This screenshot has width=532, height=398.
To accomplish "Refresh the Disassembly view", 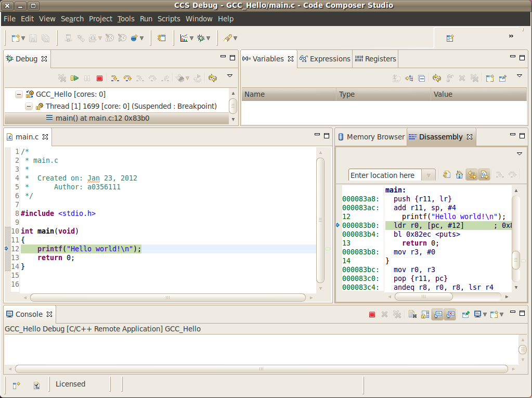I will click(x=446, y=174).
